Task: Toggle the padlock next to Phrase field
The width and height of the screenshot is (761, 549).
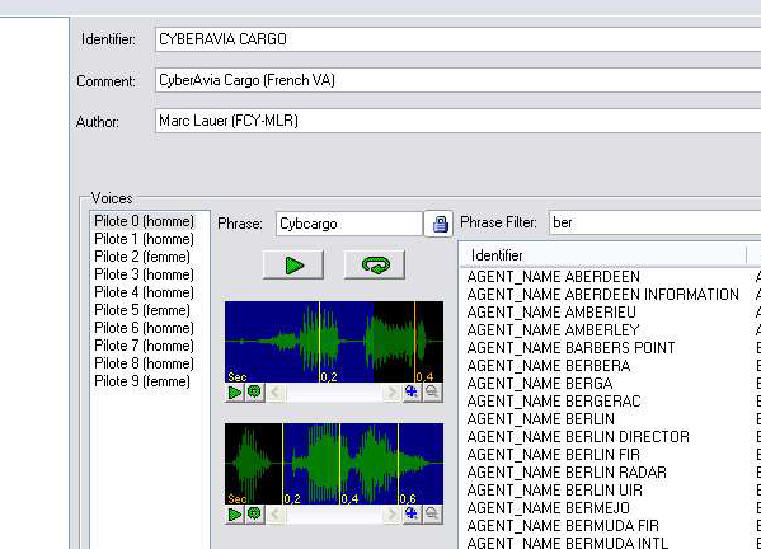Action: pos(439,224)
